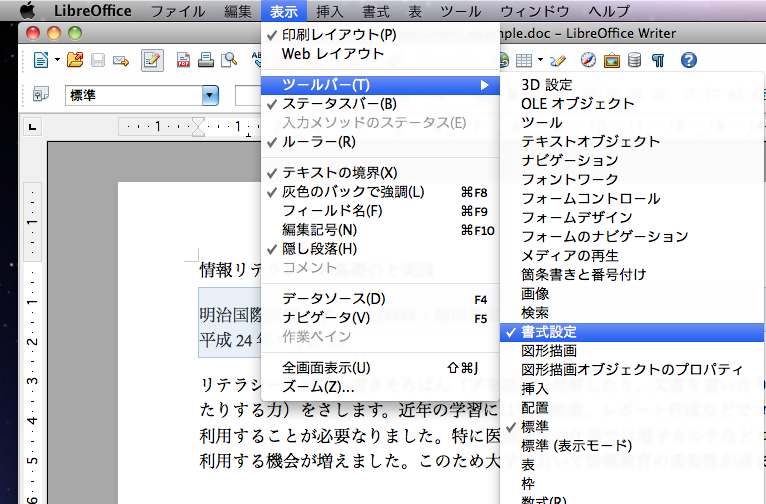Click the Export as PDF icon
766x504 pixels.
point(183,60)
